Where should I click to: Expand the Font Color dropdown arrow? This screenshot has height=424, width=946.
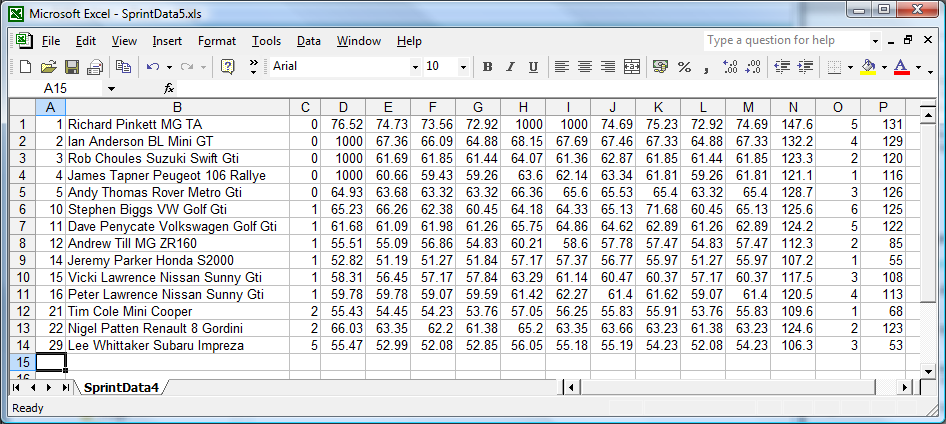[x=918, y=67]
